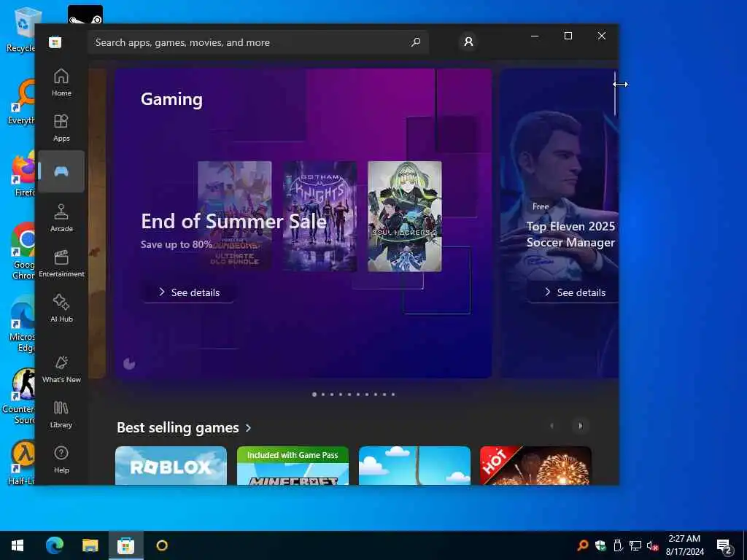Open What's New in sidebar
The image size is (747, 560).
(61, 370)
